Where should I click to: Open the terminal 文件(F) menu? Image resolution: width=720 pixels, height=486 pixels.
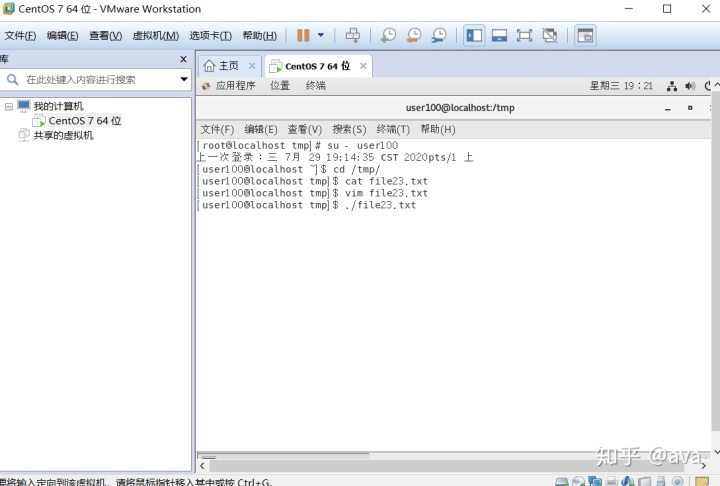point(217,130)
